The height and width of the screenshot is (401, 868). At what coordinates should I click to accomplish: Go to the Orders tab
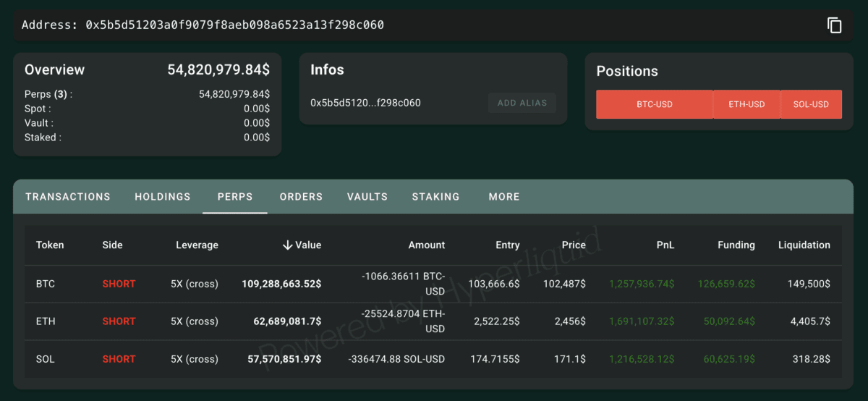point(301,197)
